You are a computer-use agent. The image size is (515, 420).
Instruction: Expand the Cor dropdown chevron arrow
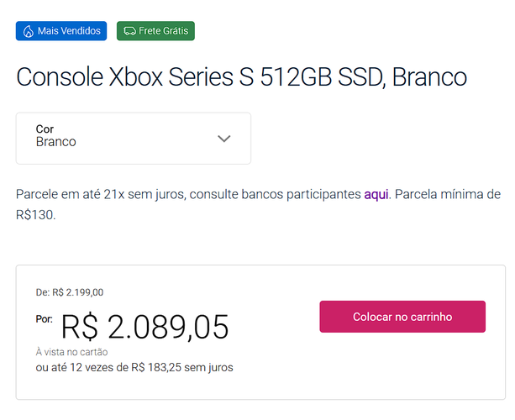click(223, 139)
